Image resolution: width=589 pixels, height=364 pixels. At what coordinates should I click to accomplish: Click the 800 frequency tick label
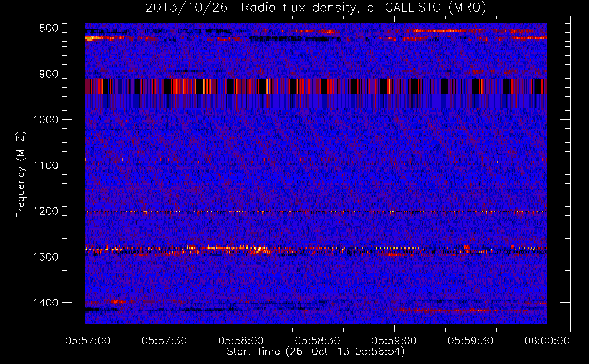49,28
